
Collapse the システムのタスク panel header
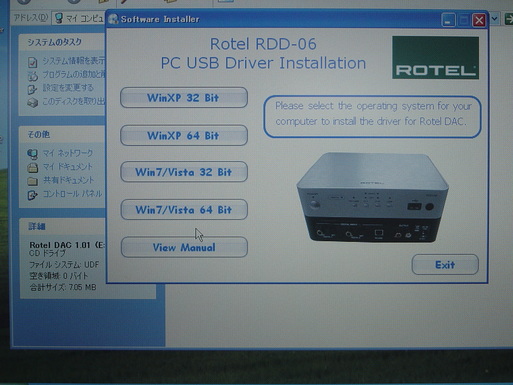tap(62, 42)
